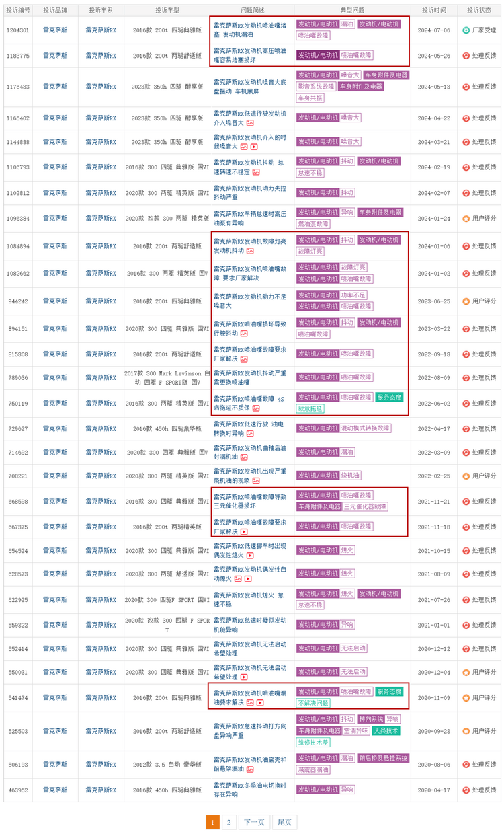View the image icon for complaint 894151

point(244,333)
